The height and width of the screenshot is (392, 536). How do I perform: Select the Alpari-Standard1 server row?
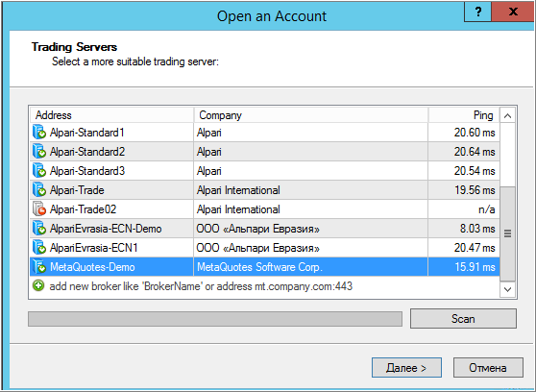click(264, 132)
